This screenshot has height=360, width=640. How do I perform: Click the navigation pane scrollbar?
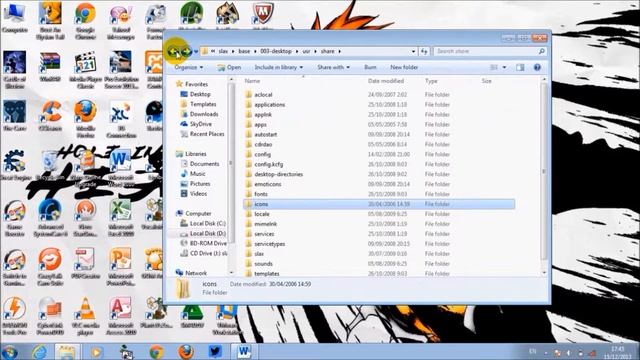click(231, 163)
